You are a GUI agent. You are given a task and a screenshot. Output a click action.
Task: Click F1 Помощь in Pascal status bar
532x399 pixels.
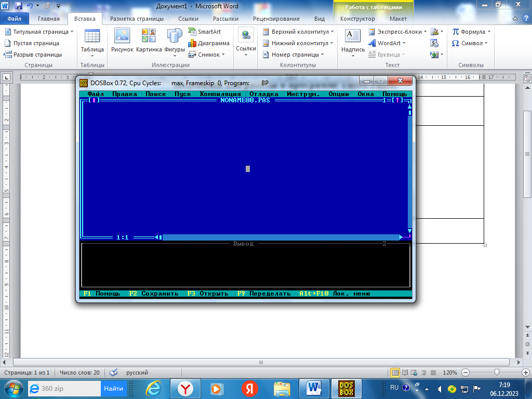[102, 294]
